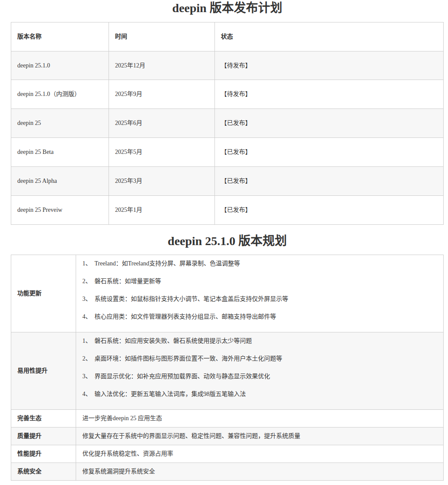Select the "界面显示优化" line
448x485 pixels.
click(x=176, y=377)
